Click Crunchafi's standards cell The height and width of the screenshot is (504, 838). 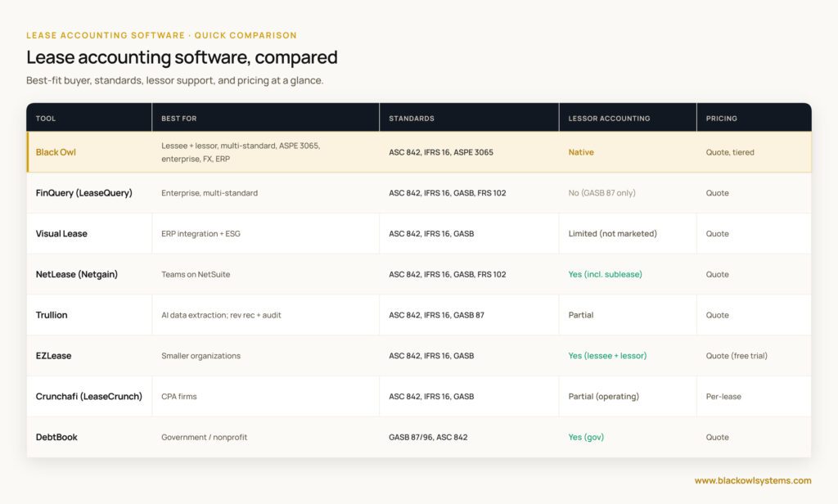click(431, 396)
